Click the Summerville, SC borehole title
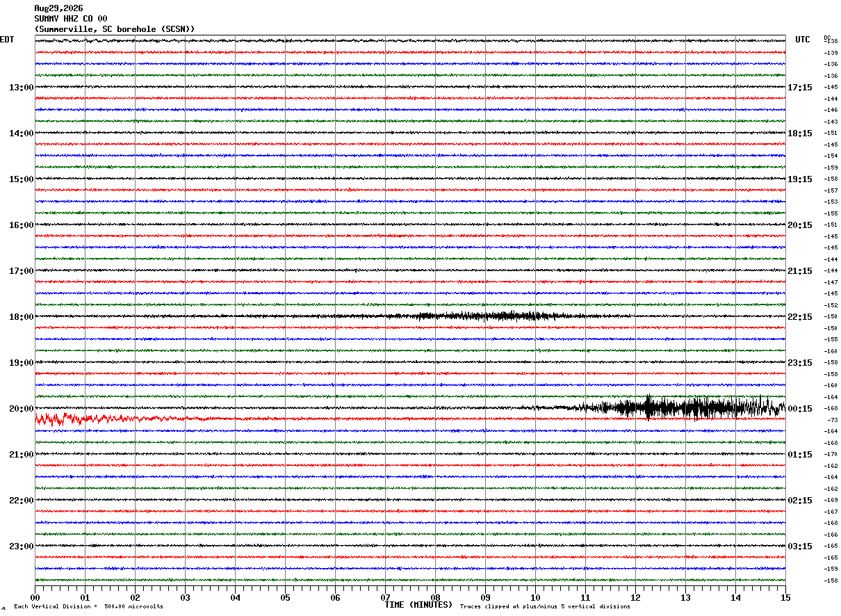The width and height of the screenshot is (841, 616). pos(115,29)
